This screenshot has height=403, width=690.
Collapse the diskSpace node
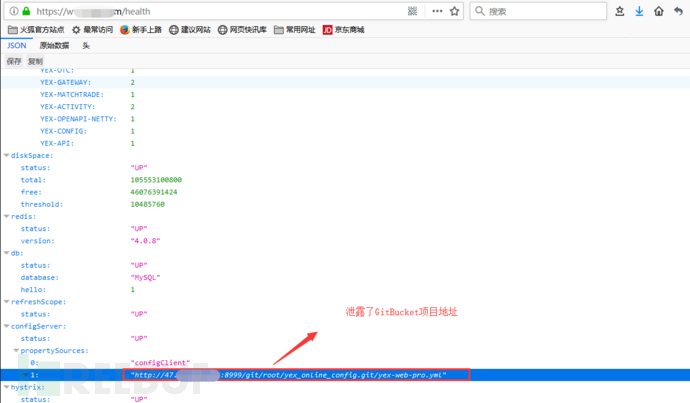[x=7, y=155]
